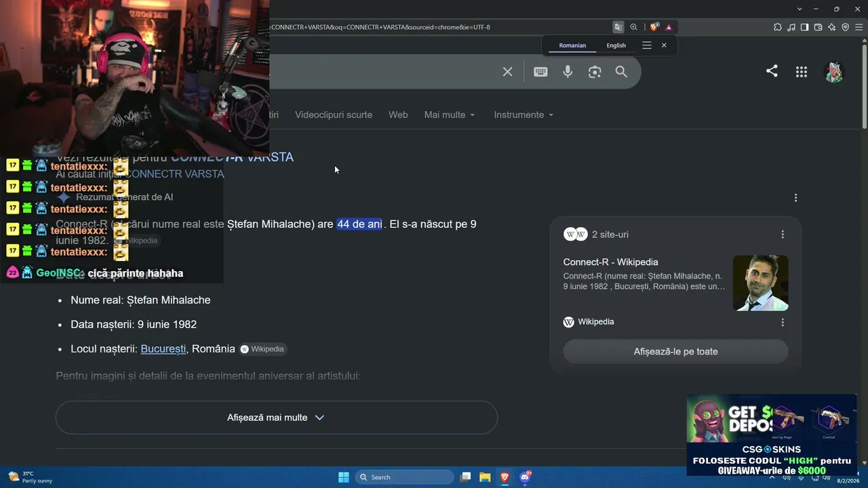The height and width of the screenshot is (488, 868).
Task: Expand the Mai multe dropdown
Action: coord(450,115)
